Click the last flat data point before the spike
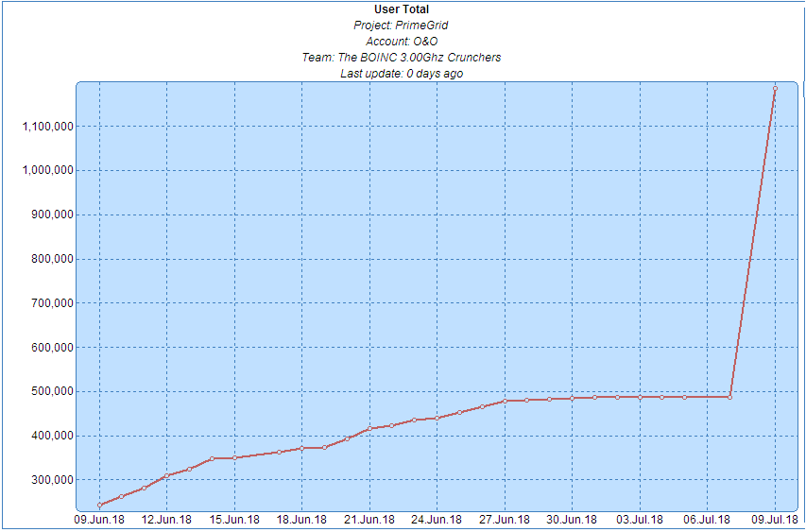Image resolution: width=806 pixels, height=532 pixels. (729, 397)
